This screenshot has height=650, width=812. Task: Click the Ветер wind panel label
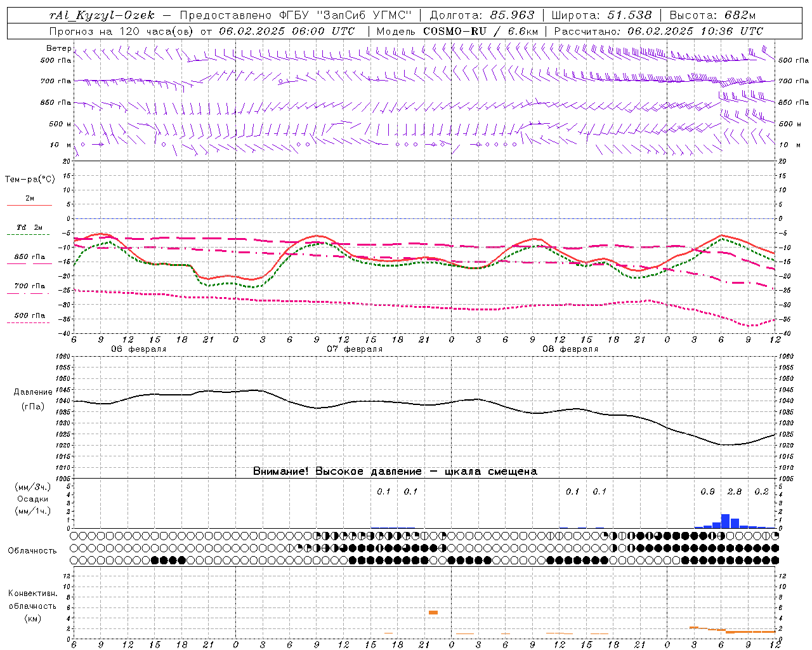(58, 48)
